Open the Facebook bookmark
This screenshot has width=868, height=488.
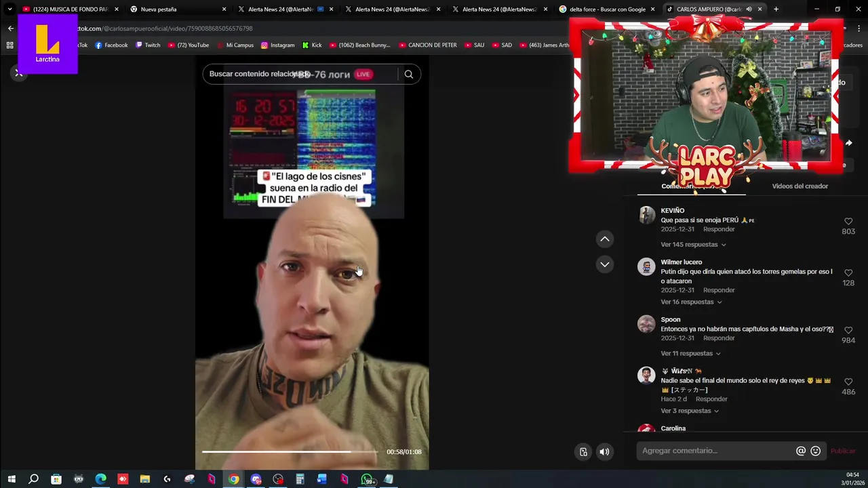(111, 45)
